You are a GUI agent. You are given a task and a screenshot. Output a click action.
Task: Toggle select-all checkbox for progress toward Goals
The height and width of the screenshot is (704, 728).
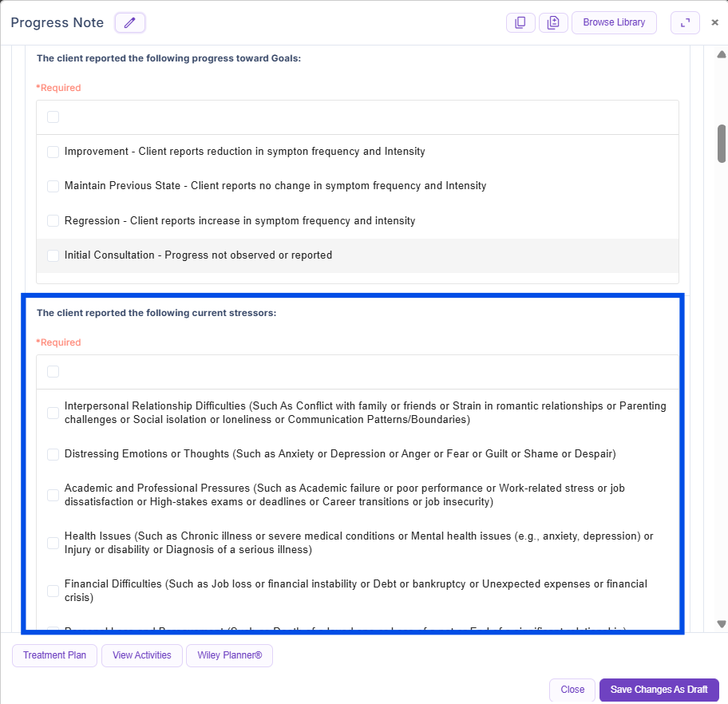pos(53,117)
